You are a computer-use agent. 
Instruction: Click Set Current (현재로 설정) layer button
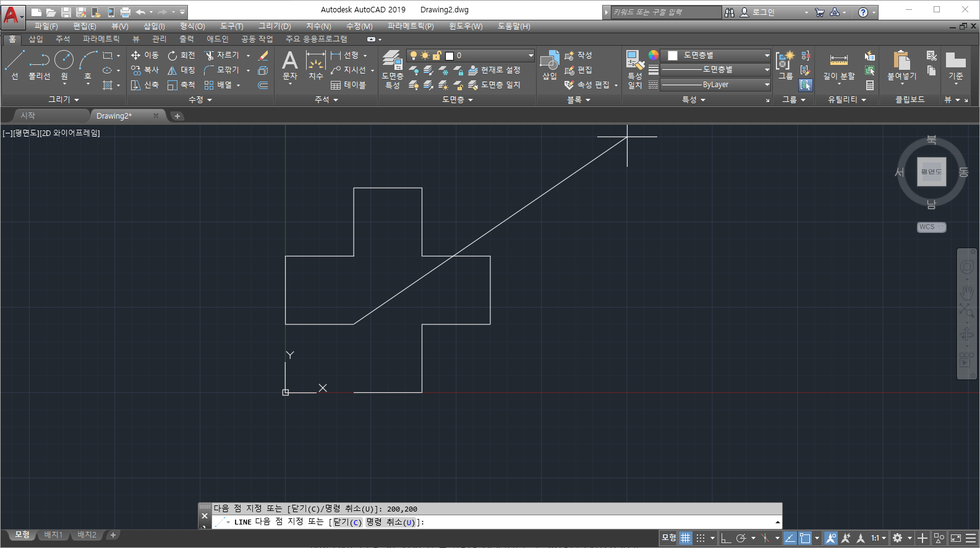point(495,70)
